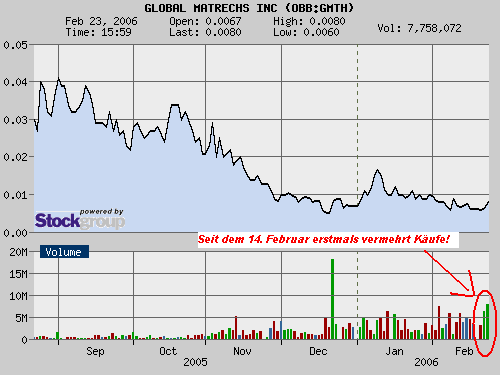Click the 0.04 price axis label
The width and height of the screenshot is (500, 375).
tap(15, 82)
